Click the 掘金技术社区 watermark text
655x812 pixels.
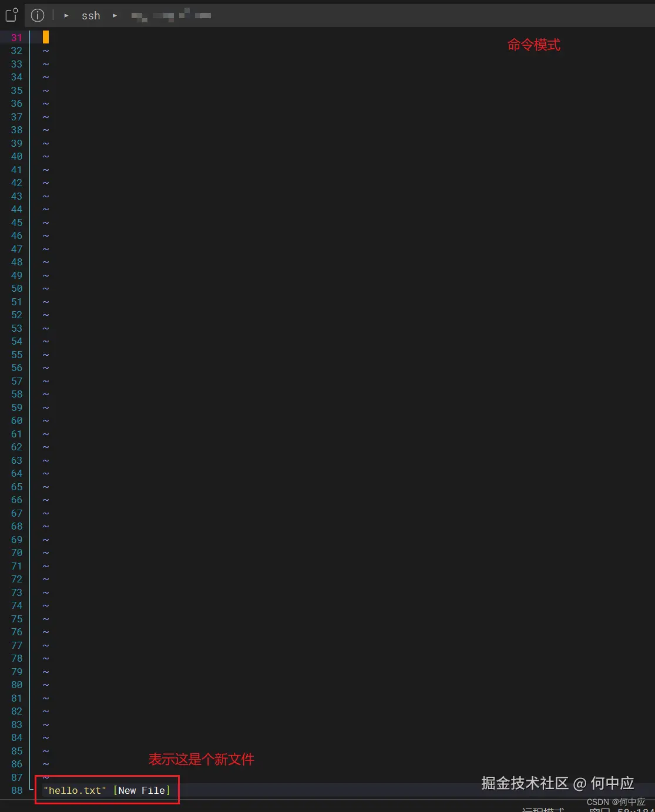click(525, 783)
